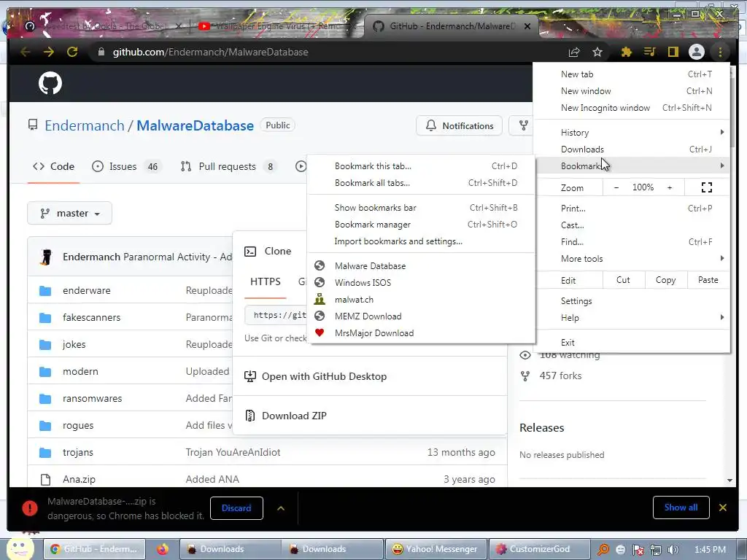Open the ransomwares folder
This screenshot has width=747, height=560.
pos(92,399)
